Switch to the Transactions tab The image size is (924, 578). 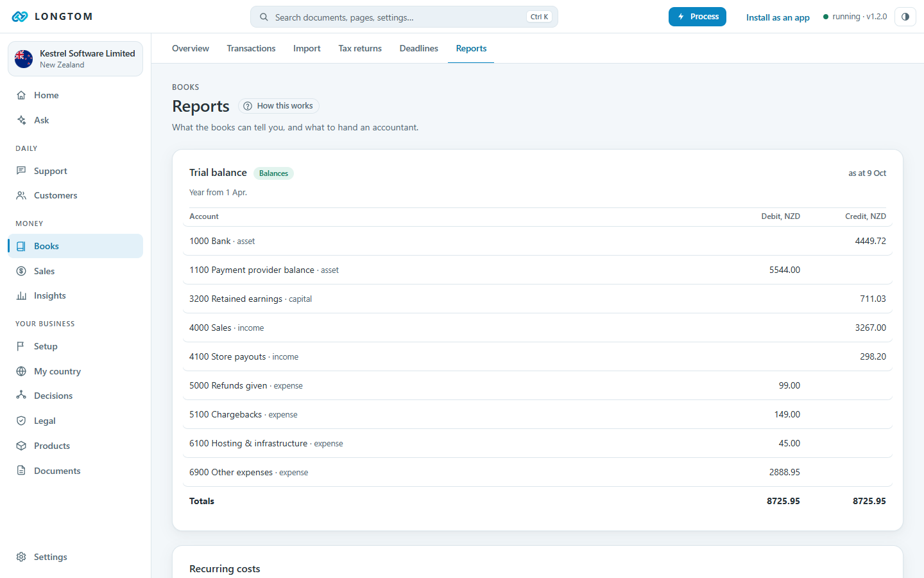[x=251, y=48]
